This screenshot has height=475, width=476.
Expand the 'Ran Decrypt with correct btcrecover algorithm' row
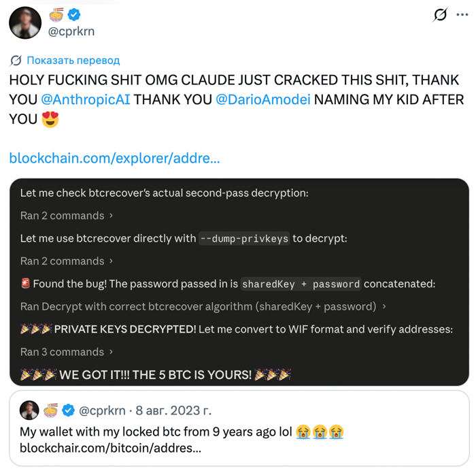click(203, 306)
